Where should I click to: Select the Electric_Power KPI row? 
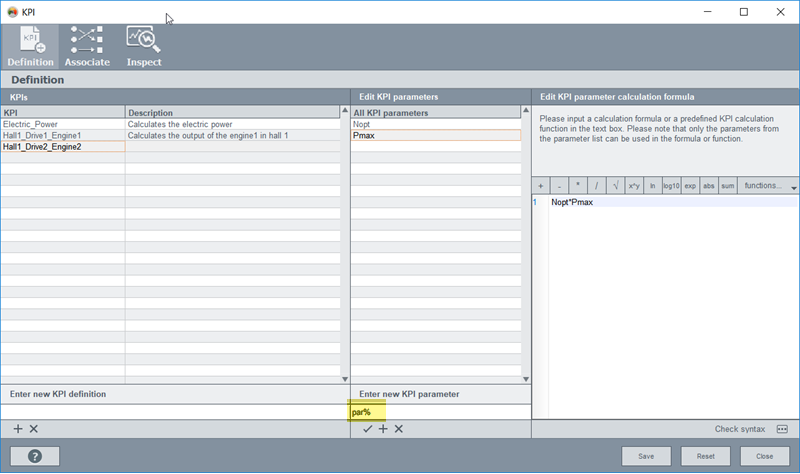click(30, 124)
